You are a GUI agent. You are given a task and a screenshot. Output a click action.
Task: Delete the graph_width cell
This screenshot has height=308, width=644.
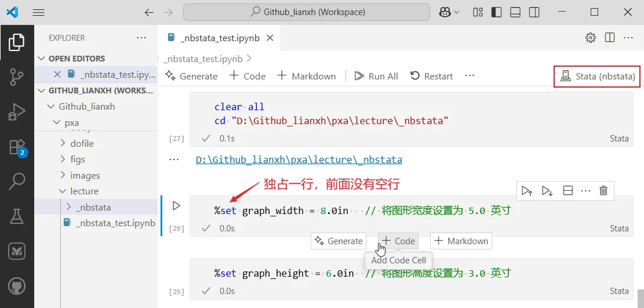pyautogui.click(x=603, y=191)
